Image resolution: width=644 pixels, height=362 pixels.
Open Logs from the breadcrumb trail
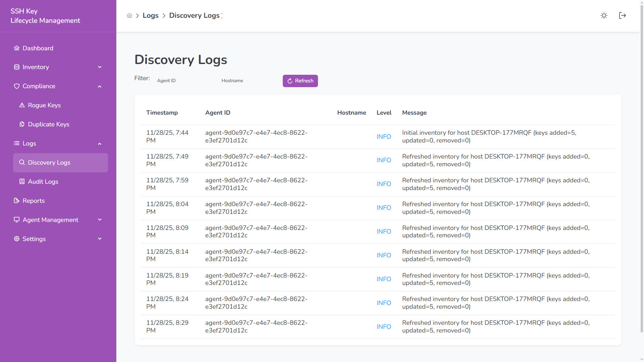(150, 15)
